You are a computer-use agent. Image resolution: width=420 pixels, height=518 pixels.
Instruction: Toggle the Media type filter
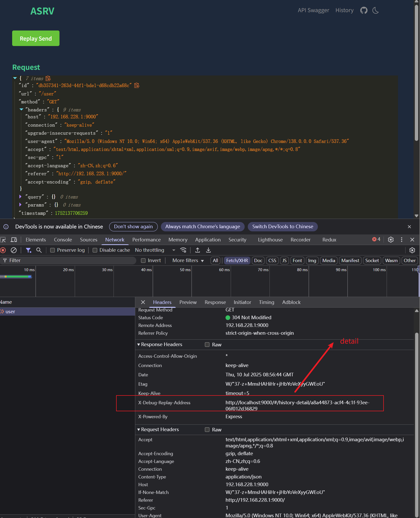(x=329, y=261)
